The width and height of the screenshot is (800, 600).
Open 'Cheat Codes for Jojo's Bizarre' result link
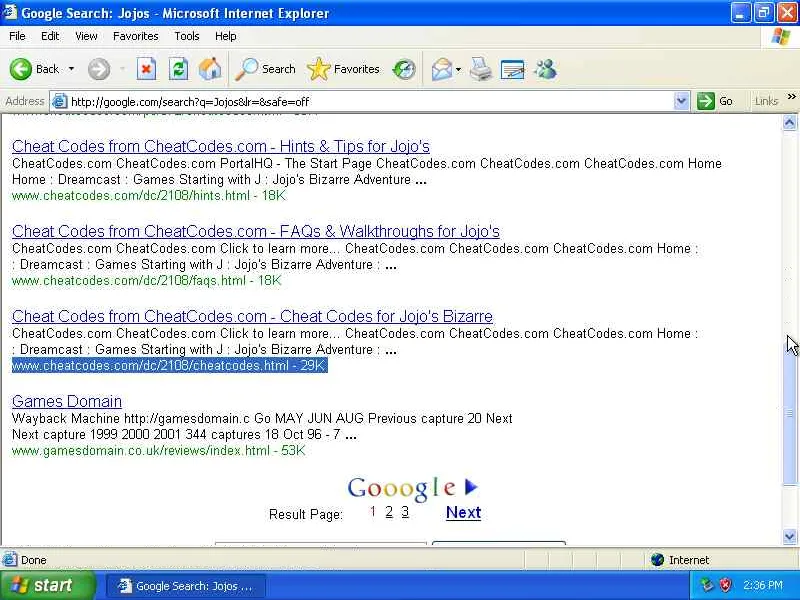tap(252, 316)
